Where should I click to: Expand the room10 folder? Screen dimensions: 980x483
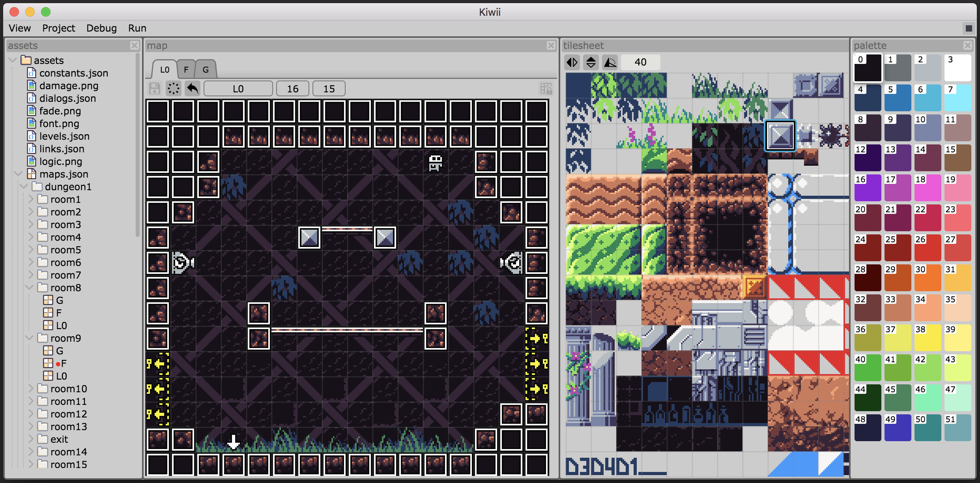[x=31, y=389]
